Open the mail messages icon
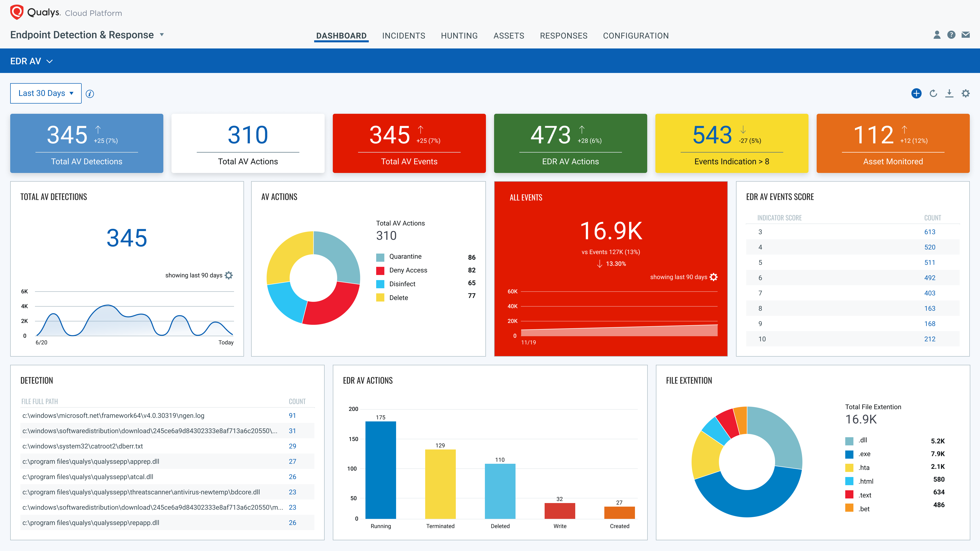Screen dimensions: 980x551 (965, 35)
